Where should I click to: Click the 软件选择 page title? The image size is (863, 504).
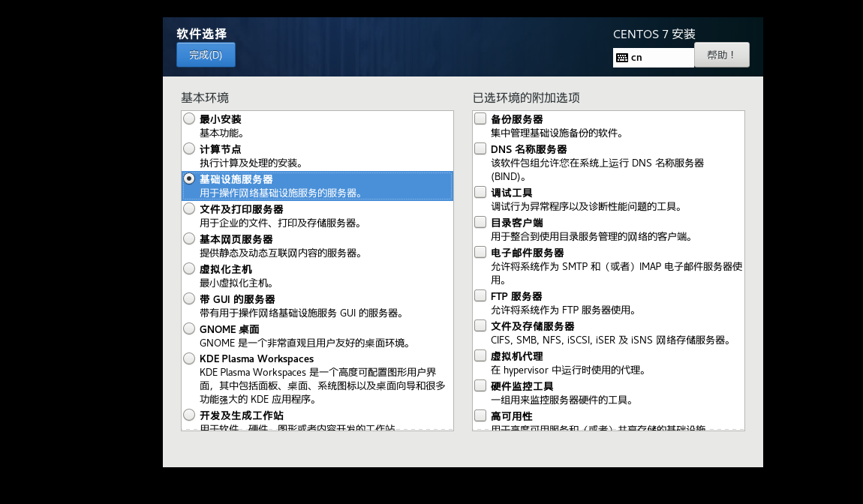pyautogui.click(x=201, y=34)
